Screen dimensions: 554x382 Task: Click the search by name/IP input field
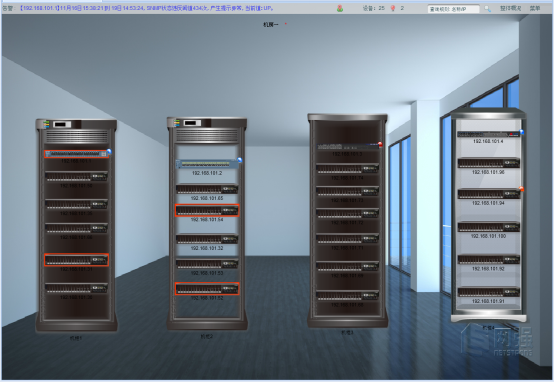tap(454, 9)
